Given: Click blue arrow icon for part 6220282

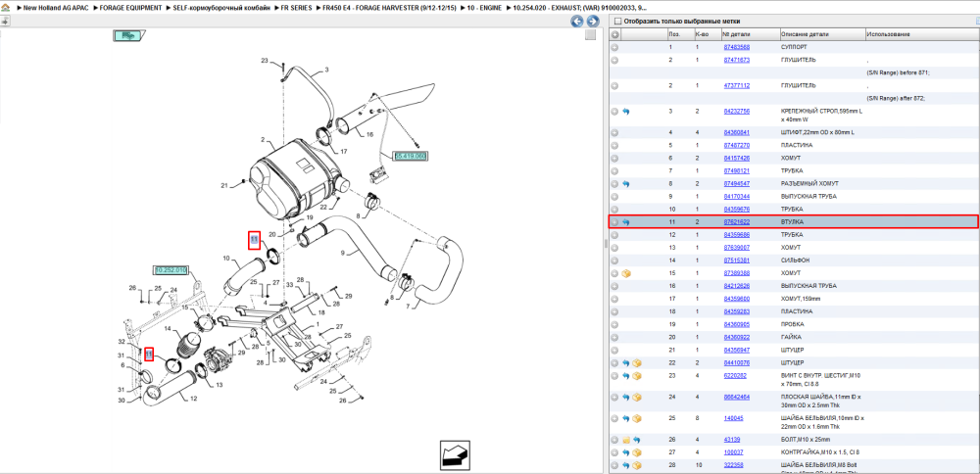Looking at the screenshot, I should point(626,375).
